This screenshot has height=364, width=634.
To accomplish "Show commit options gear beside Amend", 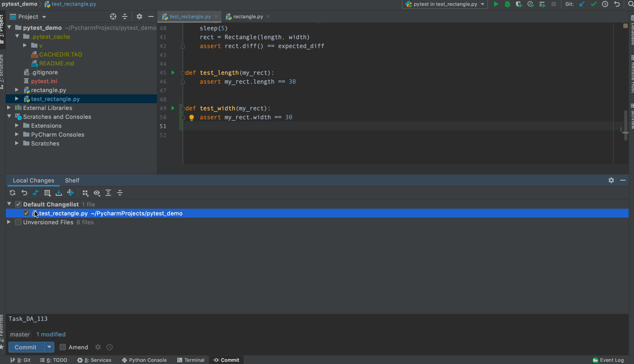I will pyautogui.click(x=98, y=347).
